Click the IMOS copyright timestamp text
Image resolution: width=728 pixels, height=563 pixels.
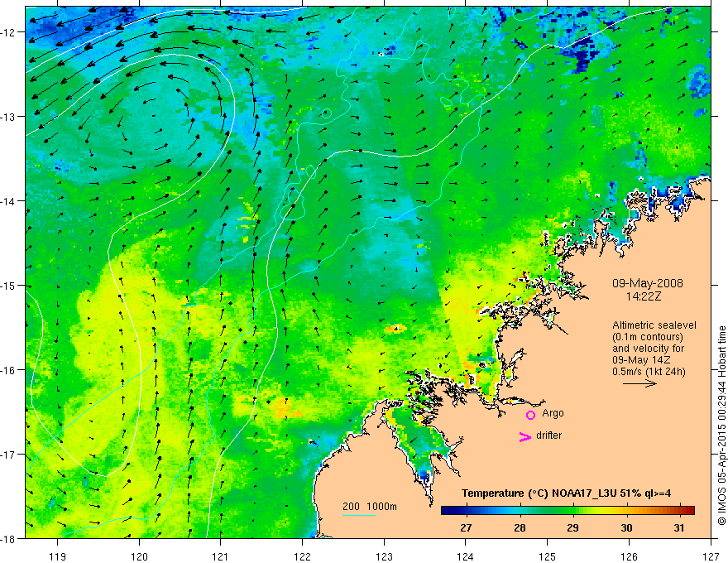click(721, 426)
